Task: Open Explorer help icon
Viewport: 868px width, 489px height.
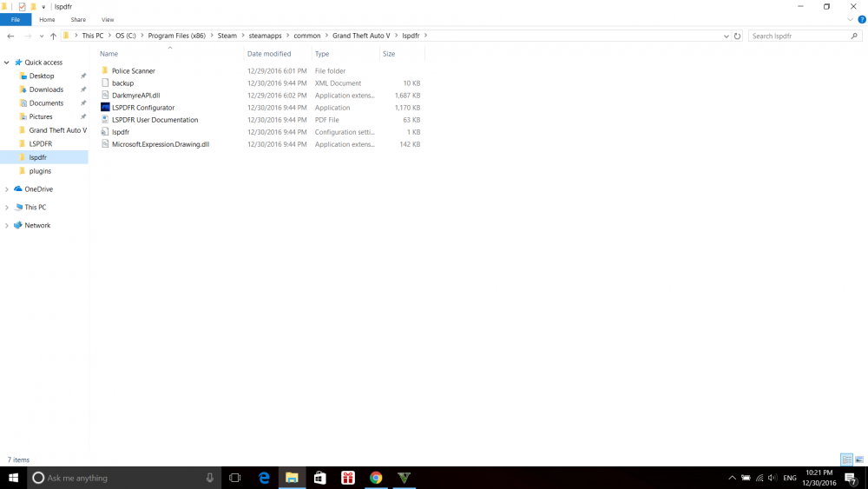Action: coord(862,19)
